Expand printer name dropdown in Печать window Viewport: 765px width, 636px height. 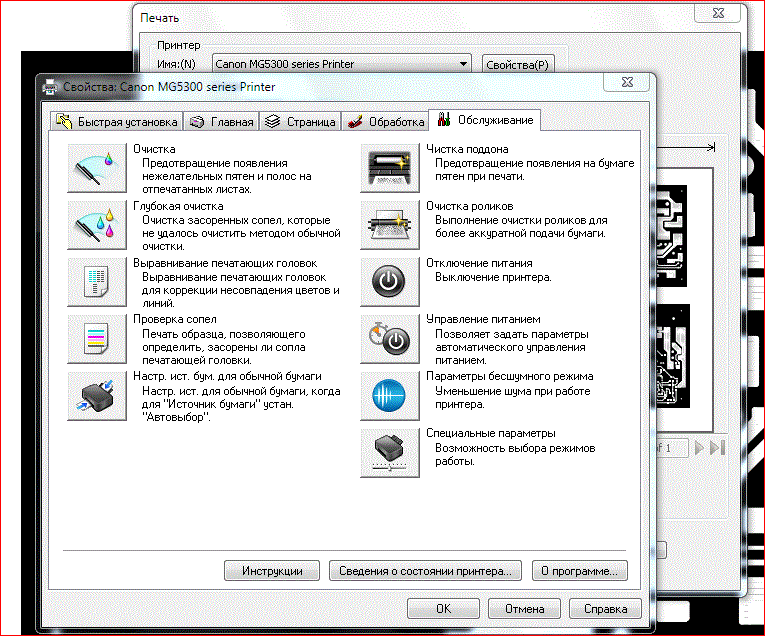pos(463,63)
